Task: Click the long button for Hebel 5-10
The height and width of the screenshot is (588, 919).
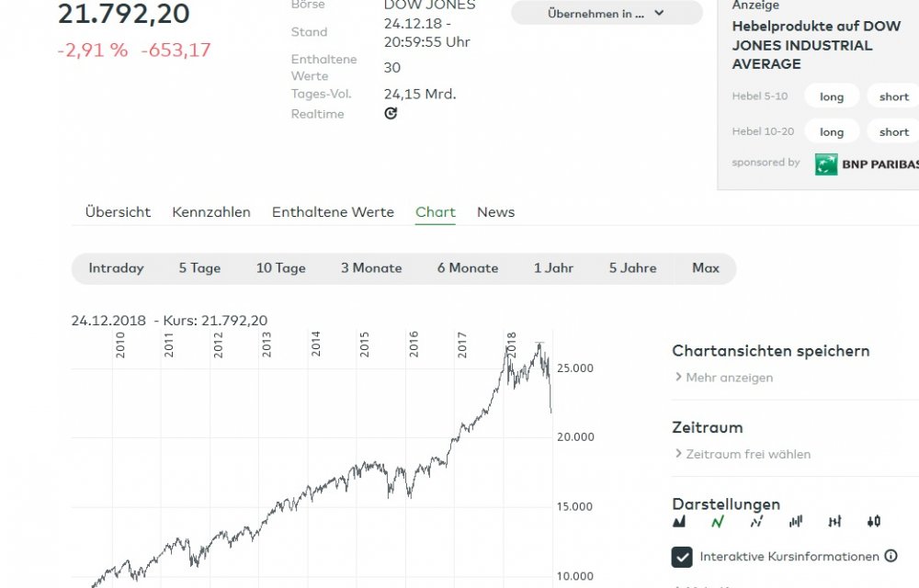Action: (x=830, y=96)
